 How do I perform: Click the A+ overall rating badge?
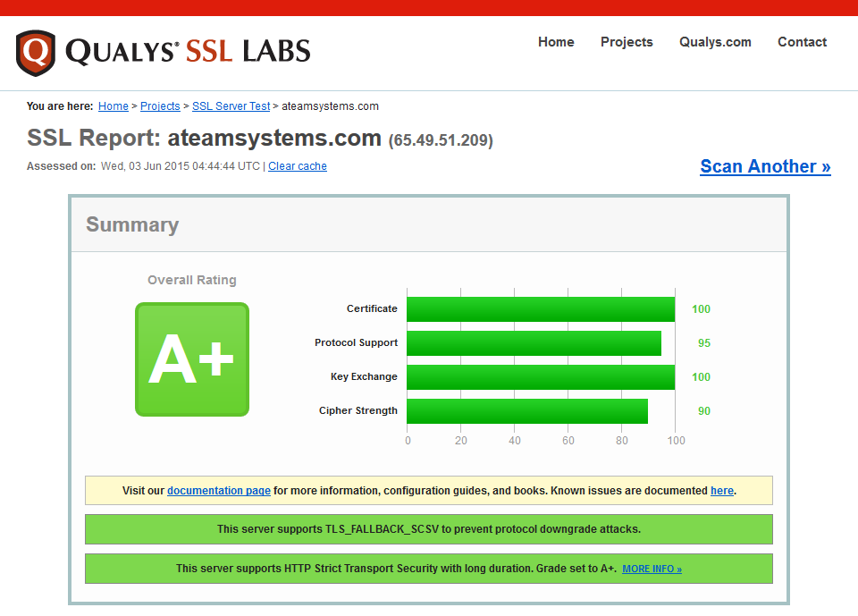pyautogui.click(x=192, y=359)
